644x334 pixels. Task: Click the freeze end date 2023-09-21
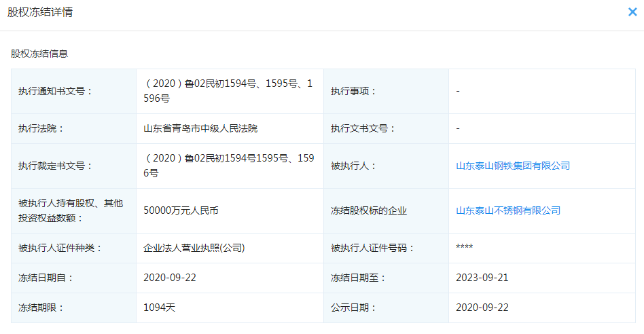482,278
